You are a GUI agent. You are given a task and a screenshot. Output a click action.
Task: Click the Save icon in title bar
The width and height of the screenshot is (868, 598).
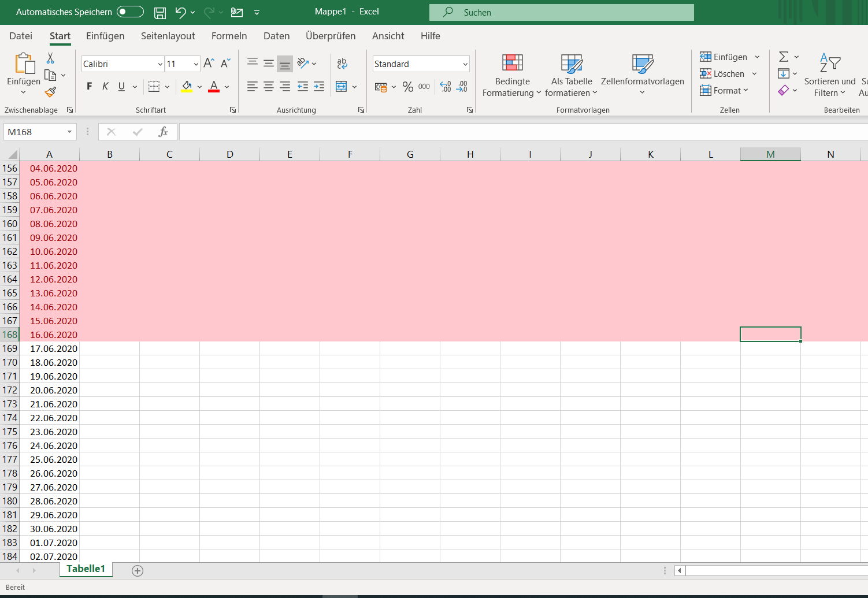[x=160, y=12]
